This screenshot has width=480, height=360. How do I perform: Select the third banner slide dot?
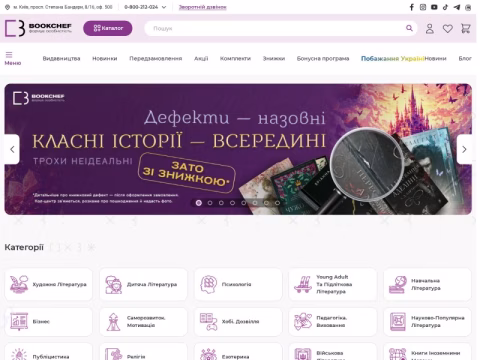point(221,203)
